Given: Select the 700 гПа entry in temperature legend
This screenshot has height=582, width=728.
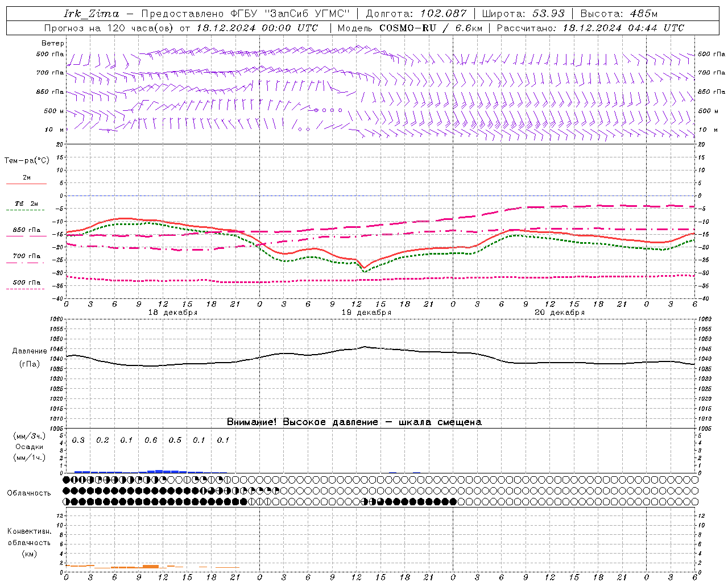Looking at the screenshot, I should [x=27, y=256].
